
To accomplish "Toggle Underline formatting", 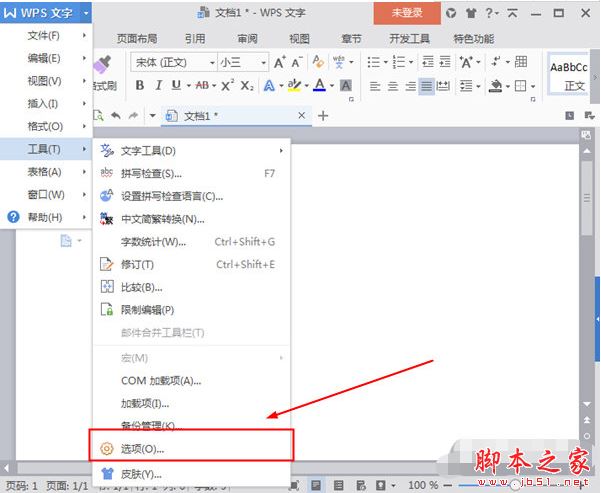I will (176, 85).
